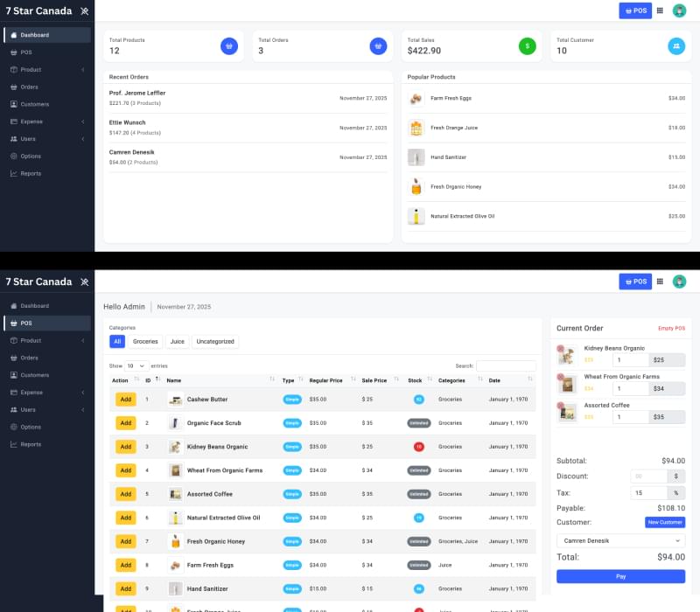Click the Total Products cart icon
The image size is (700, 612).
[229, 45]
